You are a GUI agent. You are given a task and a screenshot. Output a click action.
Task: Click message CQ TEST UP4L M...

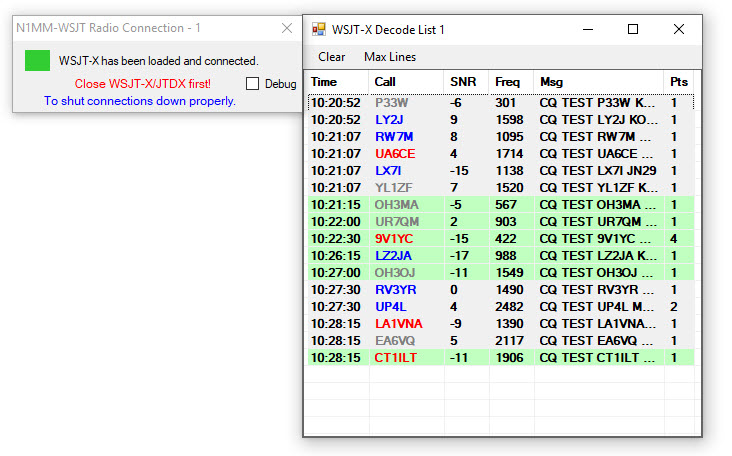click(x=597, y=307)
